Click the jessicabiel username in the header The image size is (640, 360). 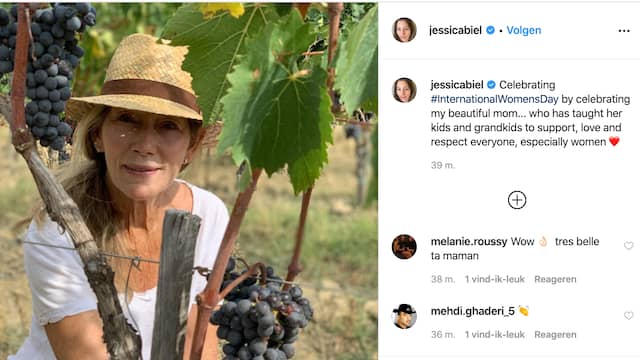click(x=456, y=30)
